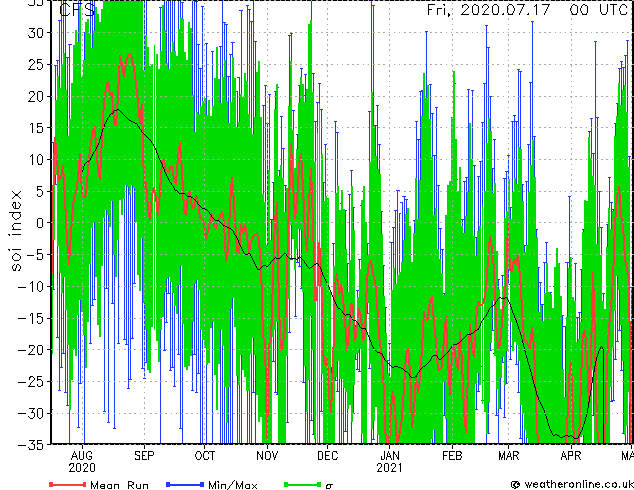This screenshot has width=634, height=490.
Task: Click the MAR month label below axis
Action: tap(509, 456)
